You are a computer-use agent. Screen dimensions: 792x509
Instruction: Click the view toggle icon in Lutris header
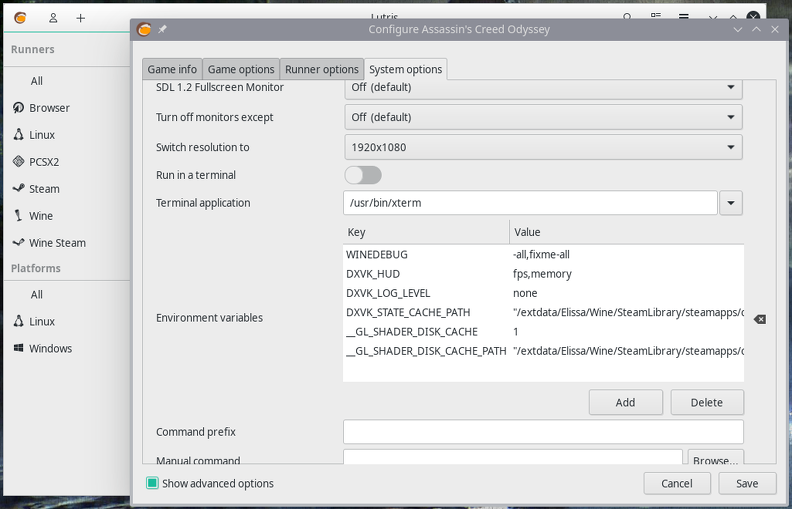tap(656, 17)
